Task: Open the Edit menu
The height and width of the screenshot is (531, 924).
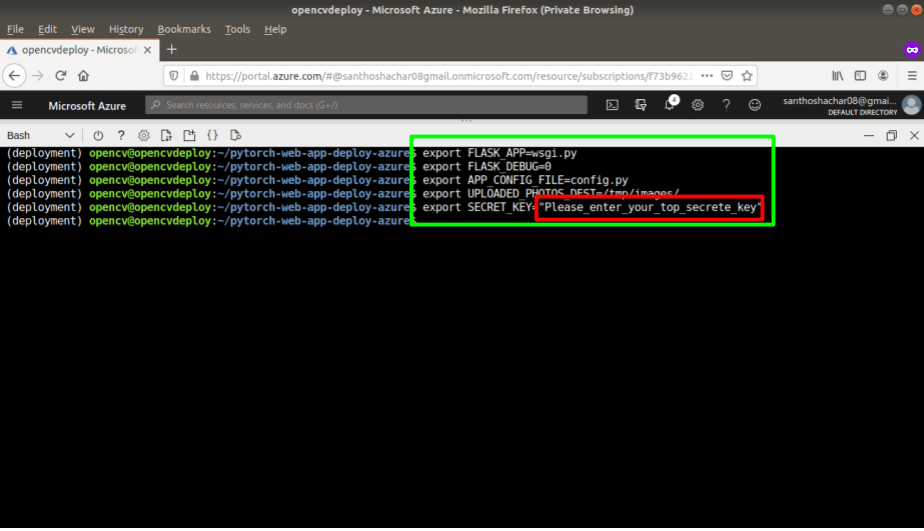Action: [47, 29]
